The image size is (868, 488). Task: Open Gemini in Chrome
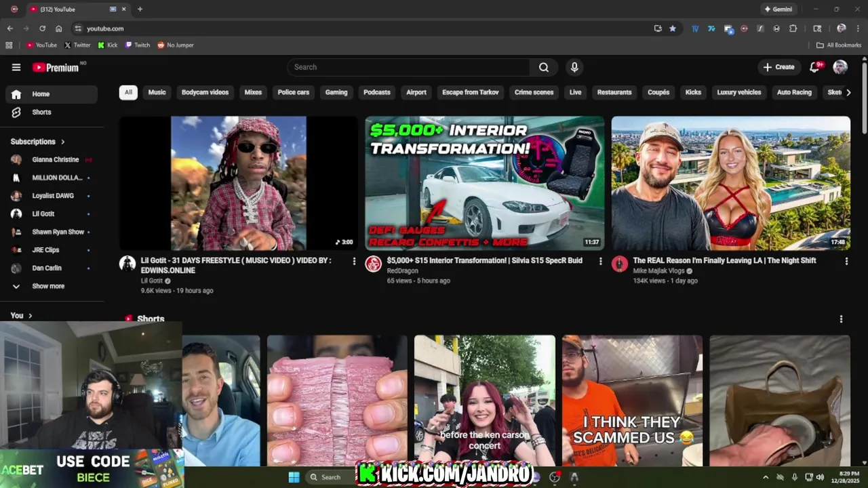777,9
